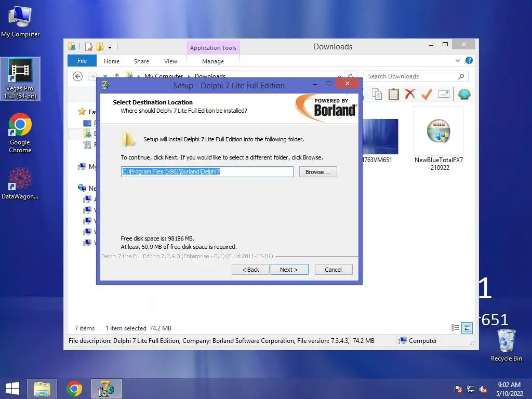The height and width of the screenshot is (399, 532).
Task: Select Vegas Pro 13.0 desktop shortcut
Action: [x=20, y=79]
